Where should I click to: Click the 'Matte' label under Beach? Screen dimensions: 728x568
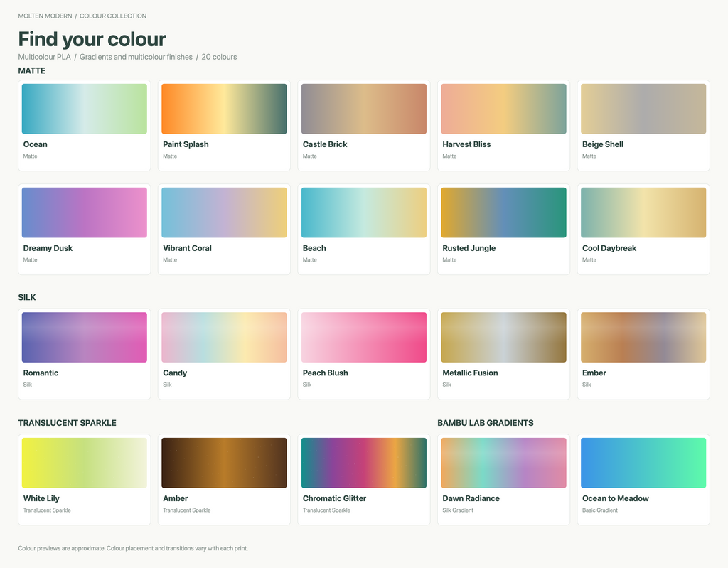(x=310, y=260)
